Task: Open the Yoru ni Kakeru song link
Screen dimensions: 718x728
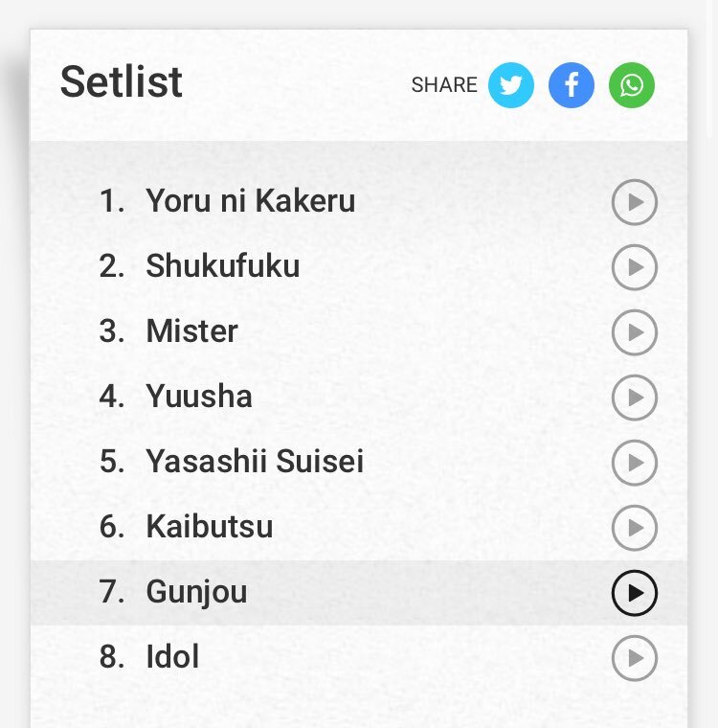Action: [251, 201]
